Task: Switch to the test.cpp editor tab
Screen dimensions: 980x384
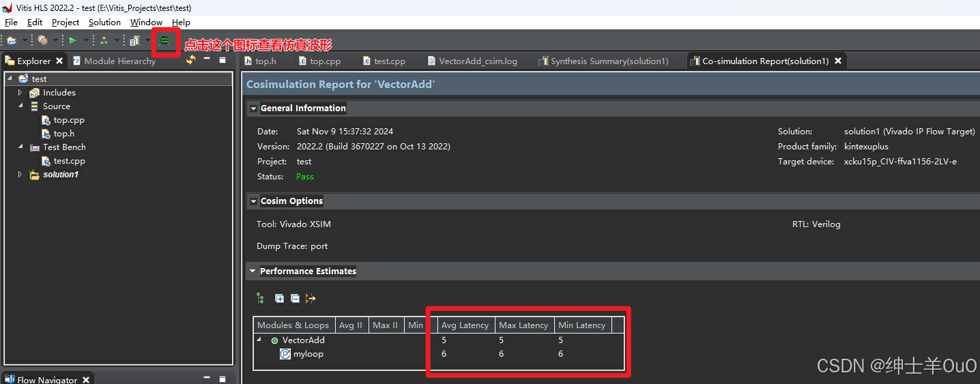Action: [384, 61]
